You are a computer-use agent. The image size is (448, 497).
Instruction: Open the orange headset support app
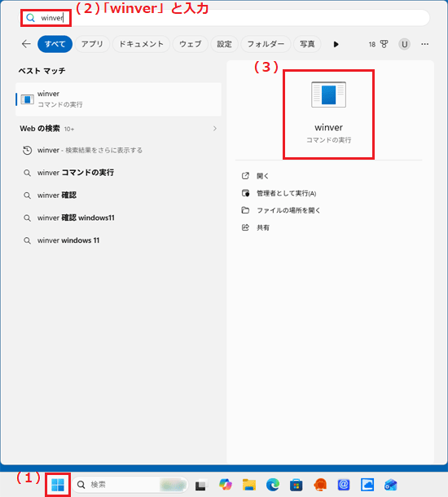point(320,485)
